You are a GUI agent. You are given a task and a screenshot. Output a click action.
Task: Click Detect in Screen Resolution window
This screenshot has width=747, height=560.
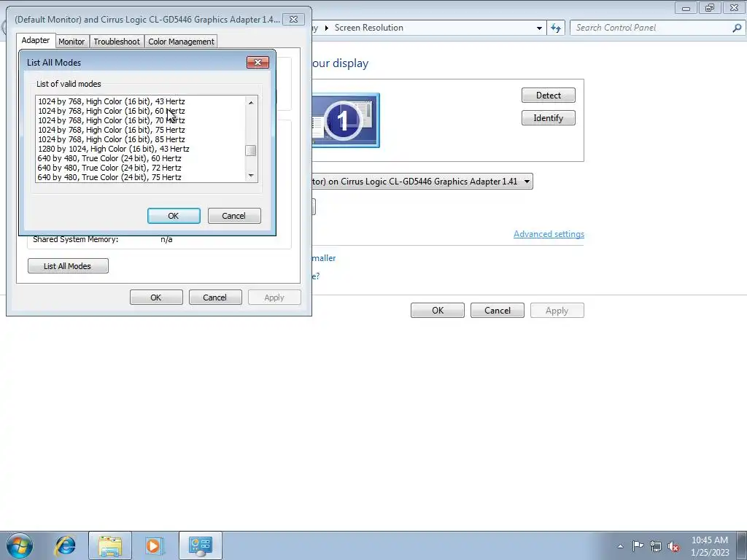pyautogui.click(x=549, y=96)
